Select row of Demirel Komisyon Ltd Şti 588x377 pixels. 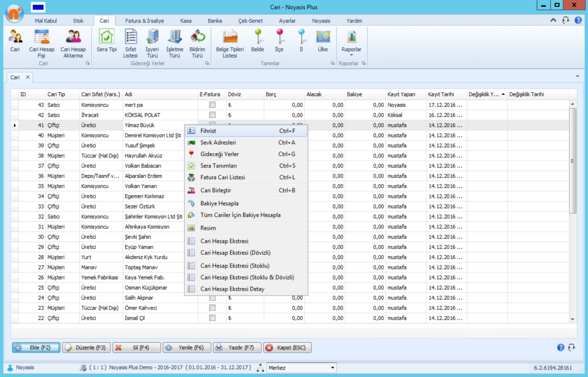tap(290, 135)
